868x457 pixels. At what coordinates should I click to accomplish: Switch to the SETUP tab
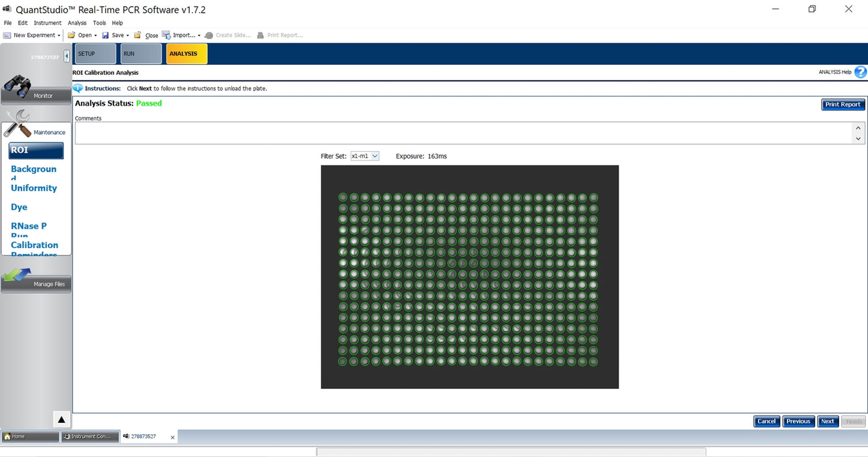(95, 54)
